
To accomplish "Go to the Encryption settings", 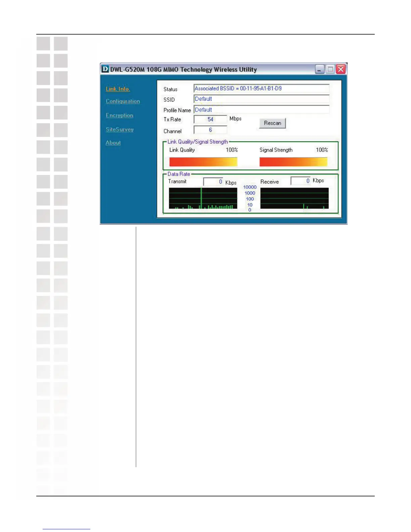I will [x=119, y=116].
